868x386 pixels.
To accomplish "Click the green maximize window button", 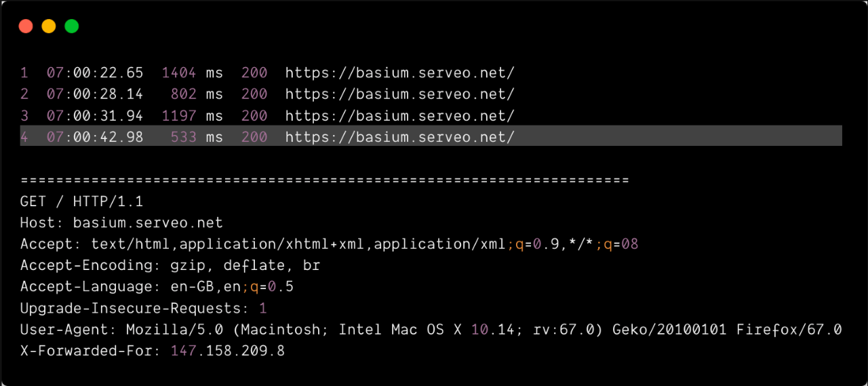I will coord(72,26).
